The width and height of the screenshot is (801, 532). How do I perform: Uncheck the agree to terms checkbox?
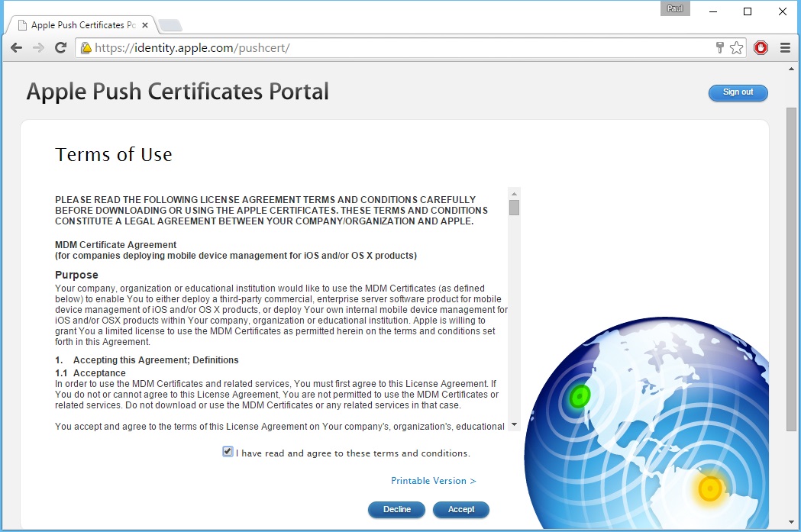coord(228,452)
